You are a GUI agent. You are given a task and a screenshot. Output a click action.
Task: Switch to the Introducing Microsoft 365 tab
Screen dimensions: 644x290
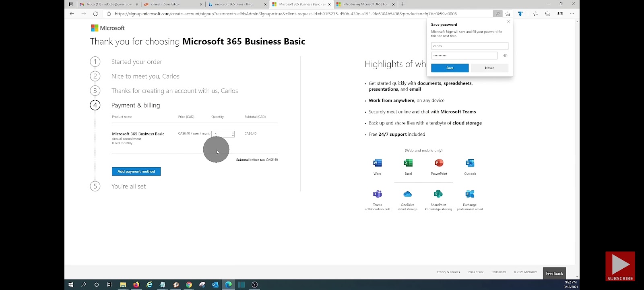365,4
